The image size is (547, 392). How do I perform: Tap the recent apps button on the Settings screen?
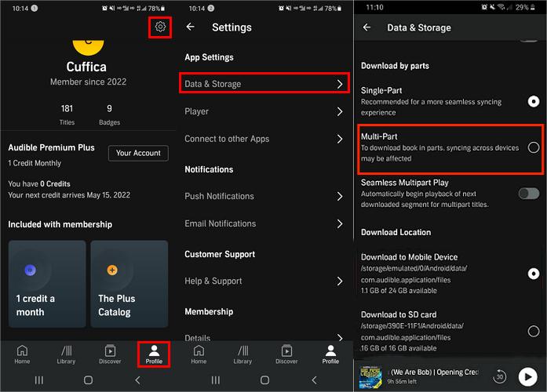pyautogui.click(x=216, y=379)
